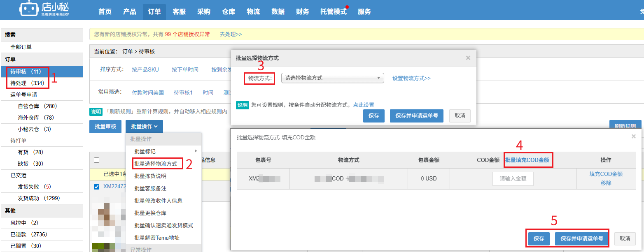The image size is (644, 252).
Task: Open the 请选择物流方式 dropdown
Action: (x=332, y=78)
